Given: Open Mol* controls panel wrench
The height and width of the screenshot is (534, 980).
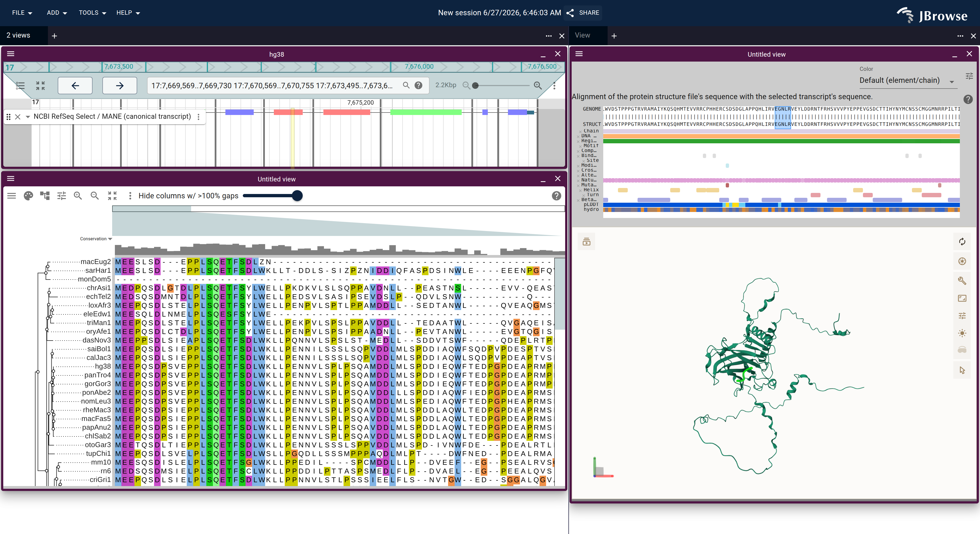Looking at the screenshot, I should click(x=962, y=281).
